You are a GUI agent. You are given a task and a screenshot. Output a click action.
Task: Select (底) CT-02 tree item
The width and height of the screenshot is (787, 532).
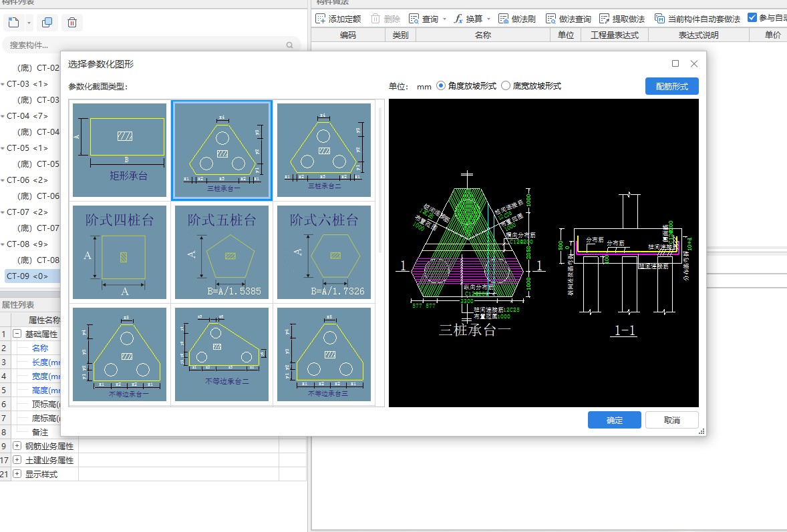point(38,67)
